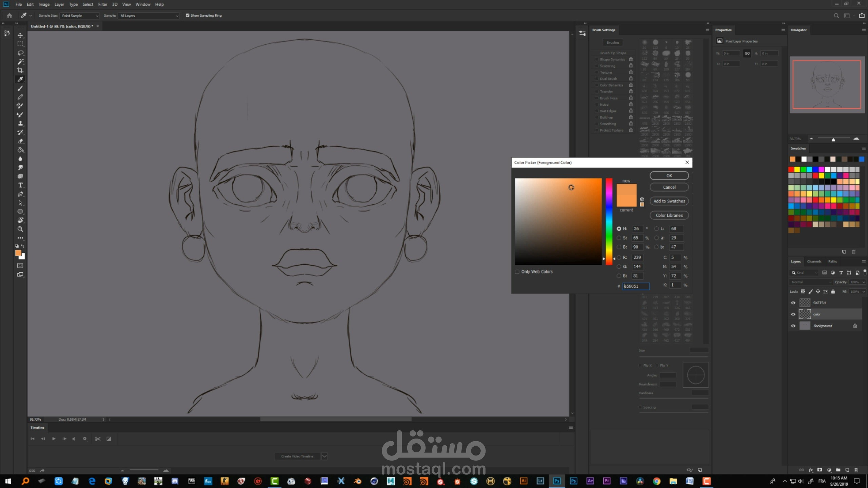Expand the Create Video Timeline dropdown arrow

point(324,456)
